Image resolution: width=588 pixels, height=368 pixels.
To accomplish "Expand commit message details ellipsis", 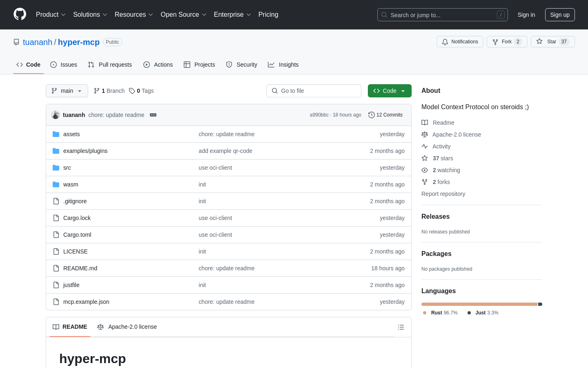I will (153, 115).
